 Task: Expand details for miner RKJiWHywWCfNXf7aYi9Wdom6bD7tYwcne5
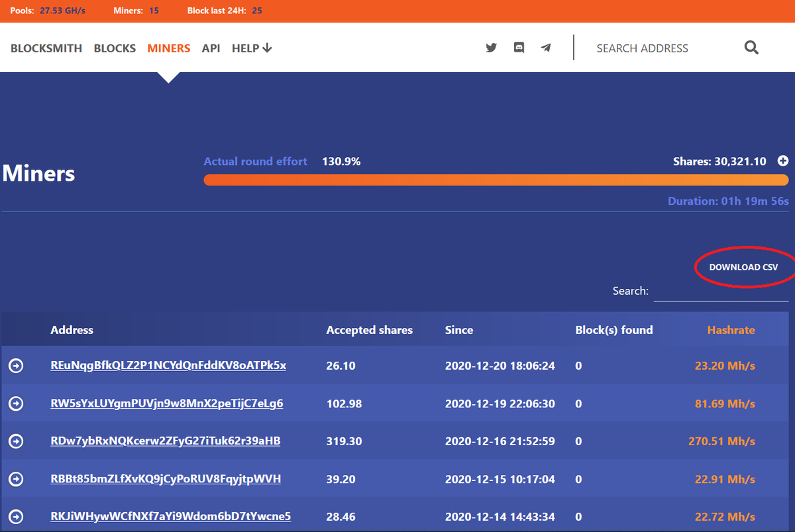point(16,516)
